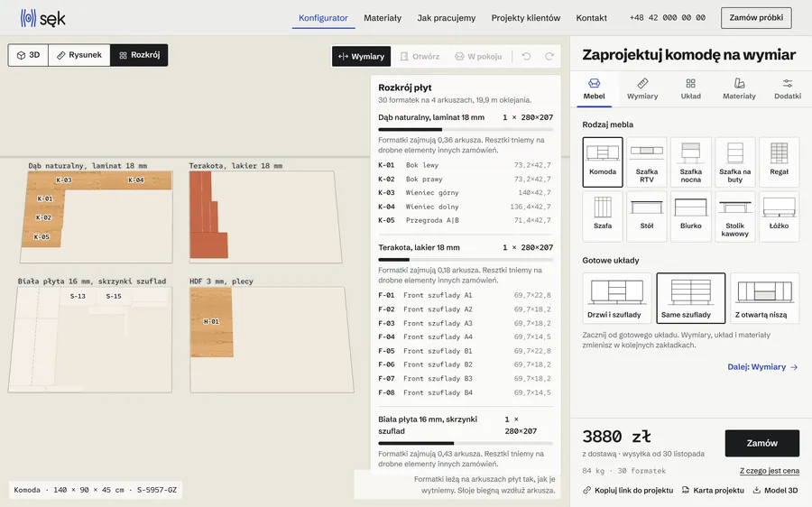Select the Rozkrój view
Viewport: 812px width, 507px height.
pyautogui.click(x=139, y=55)
